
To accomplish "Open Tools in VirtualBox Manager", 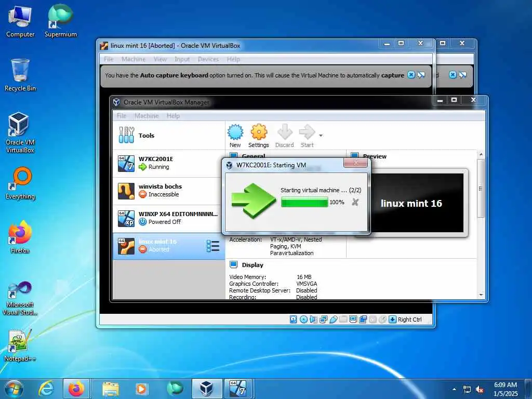I will coord(169,136).
